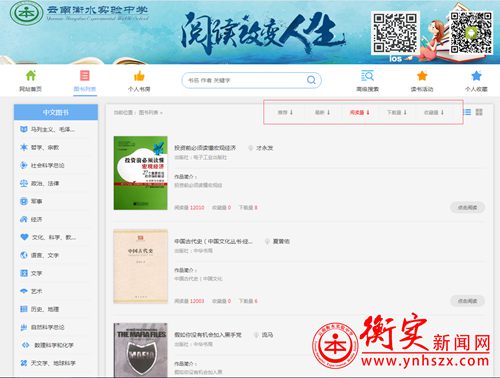The image size is (500, 378).
Task: Open the beige 中国古代史 book cover
Action: (x=140, y=266)
